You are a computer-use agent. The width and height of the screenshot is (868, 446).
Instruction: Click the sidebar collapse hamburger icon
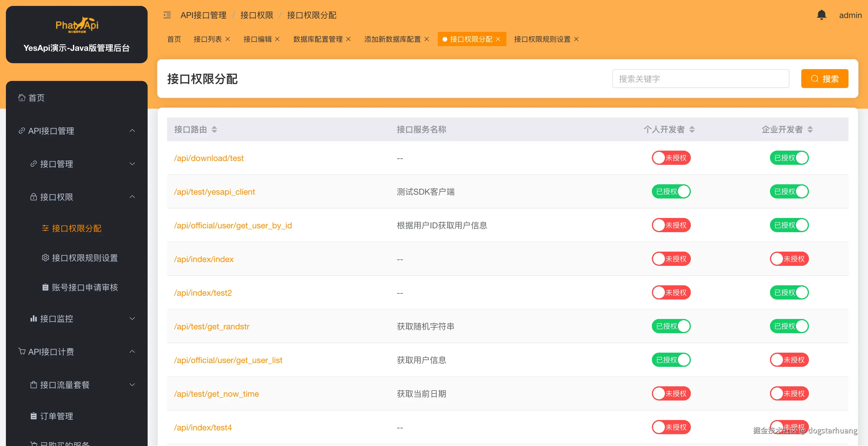[167, 15]
